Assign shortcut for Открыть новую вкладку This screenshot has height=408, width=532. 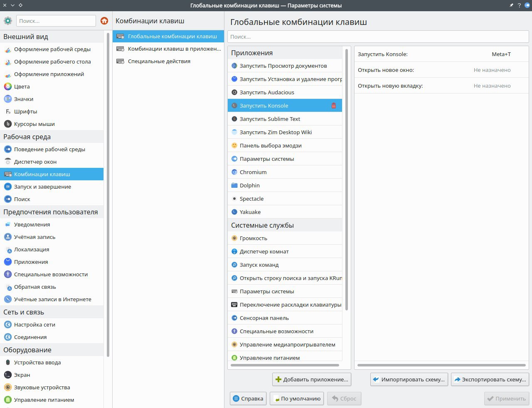coord(492,86)
